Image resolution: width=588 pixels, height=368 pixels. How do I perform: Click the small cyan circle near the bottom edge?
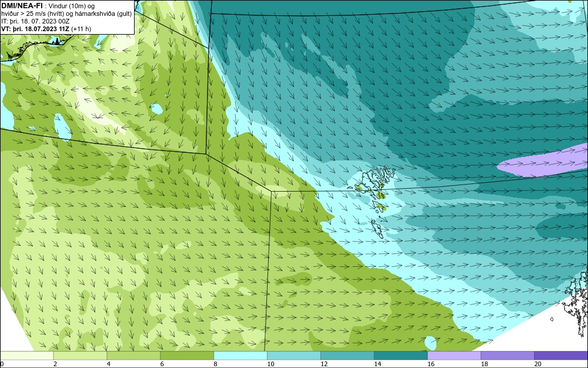coord(430,343)
